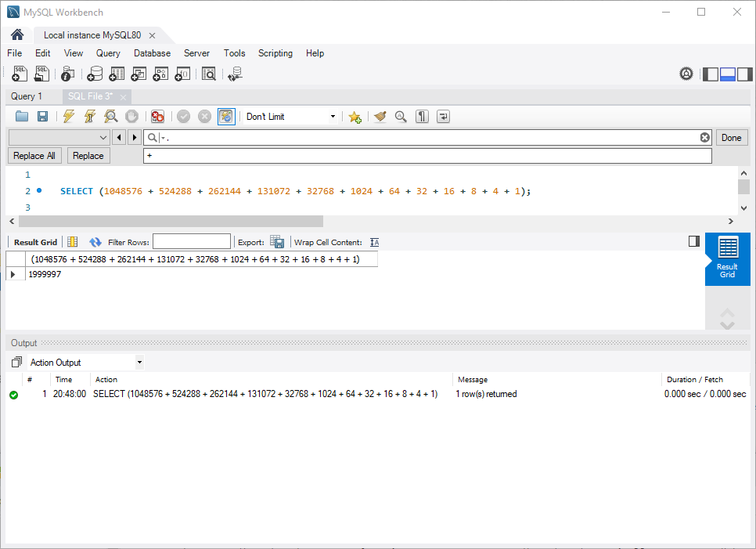Click the Explain query magnifier-lightning icon

111,117
